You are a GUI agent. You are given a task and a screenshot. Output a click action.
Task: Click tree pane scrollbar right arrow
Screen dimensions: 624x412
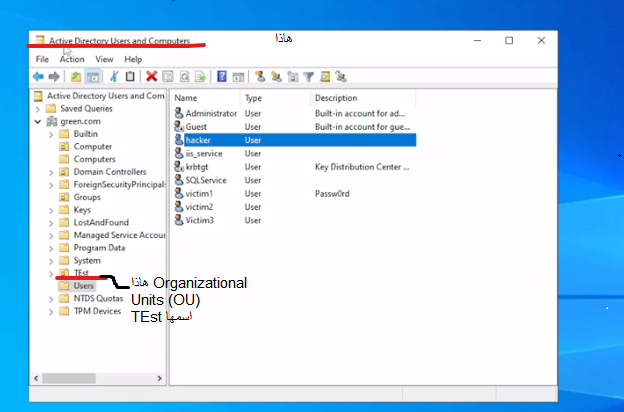[160, 378]
